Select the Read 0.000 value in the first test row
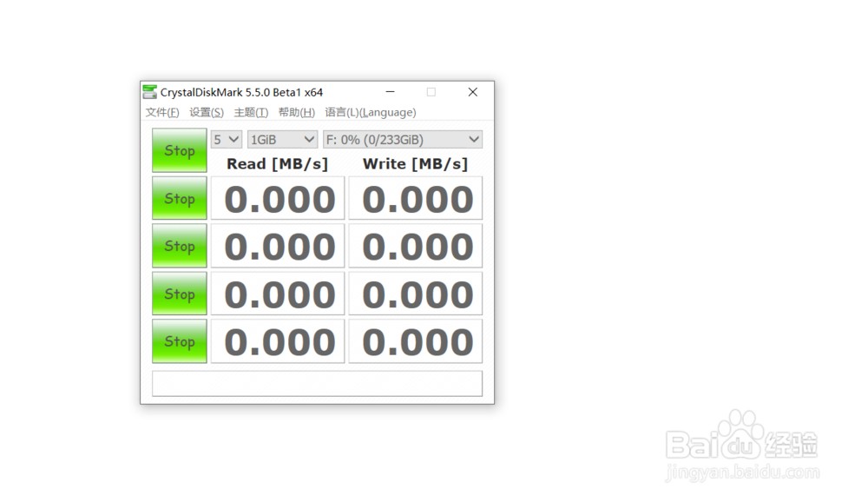The height and width of the screenshot is (502, 868). click(278, 198)
